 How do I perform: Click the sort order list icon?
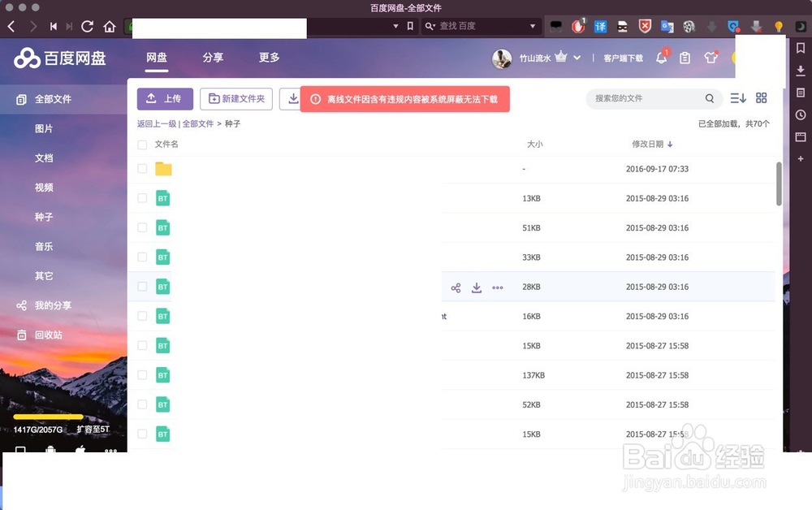(738, 97)
